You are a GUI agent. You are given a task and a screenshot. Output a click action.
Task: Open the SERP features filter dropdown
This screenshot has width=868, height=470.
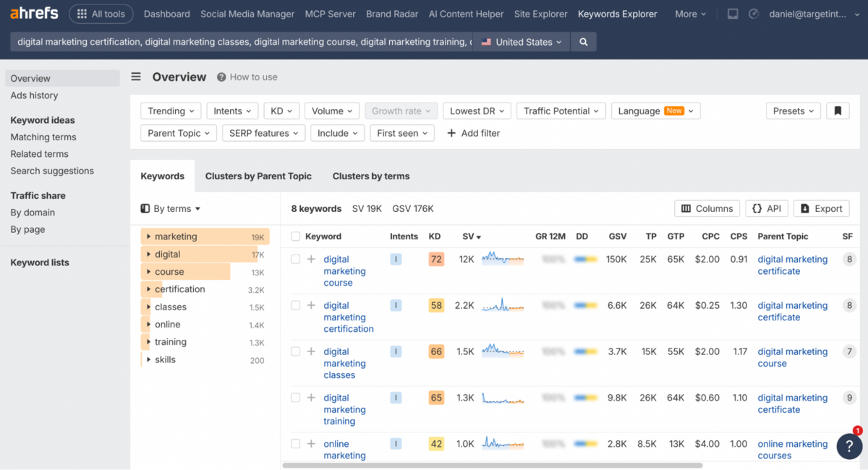click(263, 133)
